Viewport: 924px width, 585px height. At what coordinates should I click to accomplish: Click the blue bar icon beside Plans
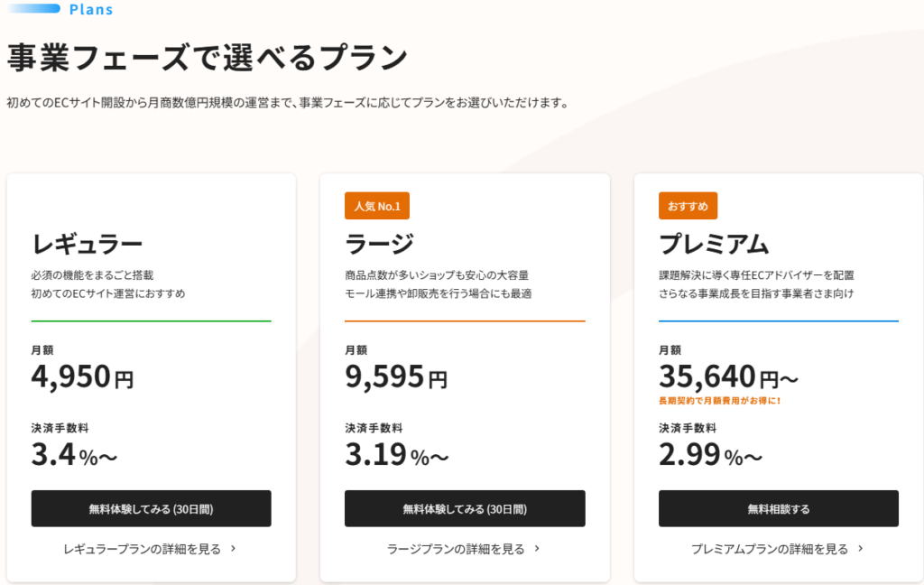32,8
